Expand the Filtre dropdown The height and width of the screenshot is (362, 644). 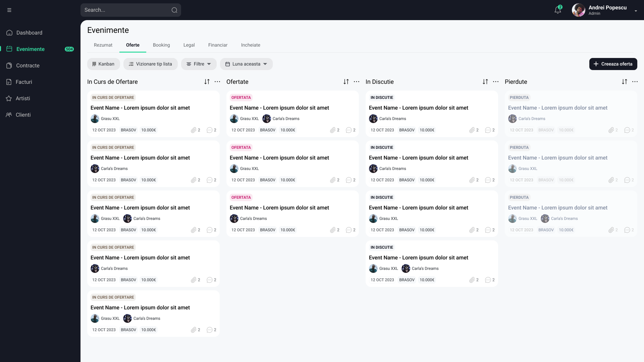[x=198, y=64]
